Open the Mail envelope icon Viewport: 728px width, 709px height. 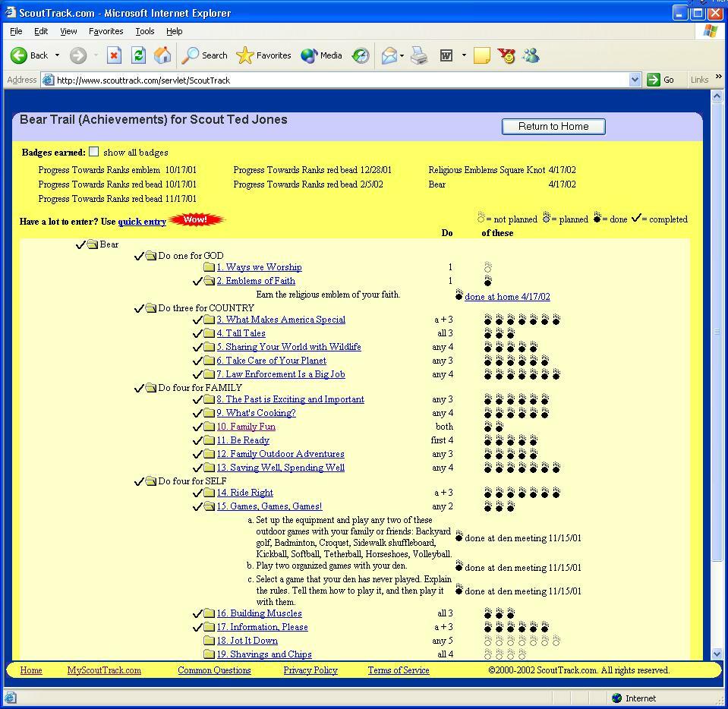click(389, 55)
